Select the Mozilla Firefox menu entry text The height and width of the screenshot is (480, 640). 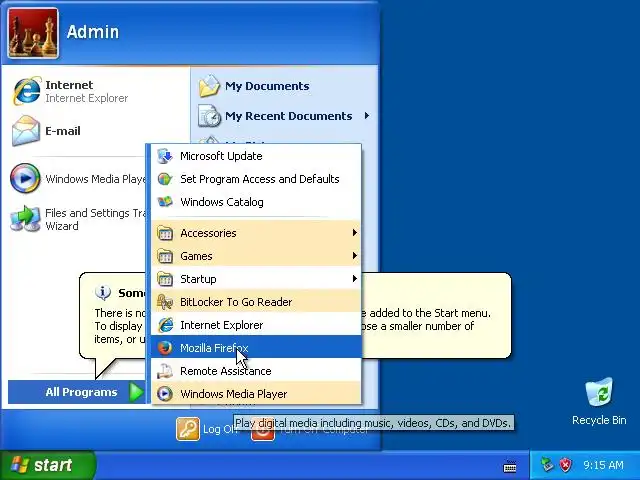click(214, 348)
